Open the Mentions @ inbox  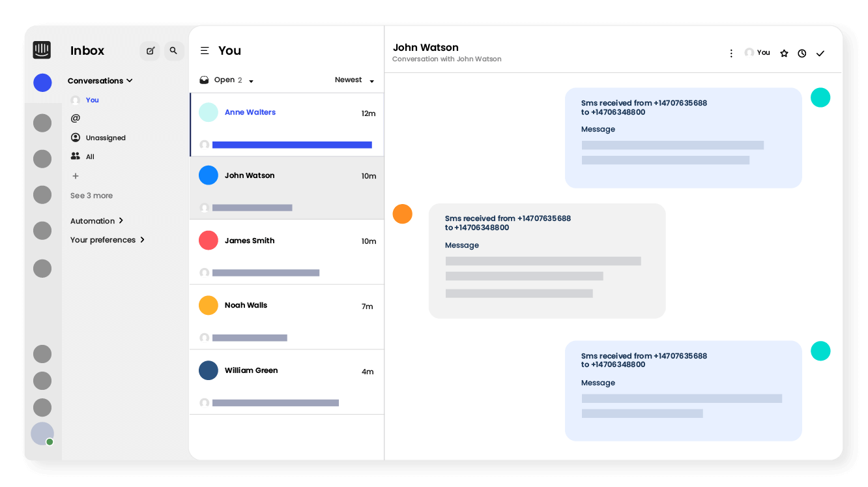[x=76, y=119]
